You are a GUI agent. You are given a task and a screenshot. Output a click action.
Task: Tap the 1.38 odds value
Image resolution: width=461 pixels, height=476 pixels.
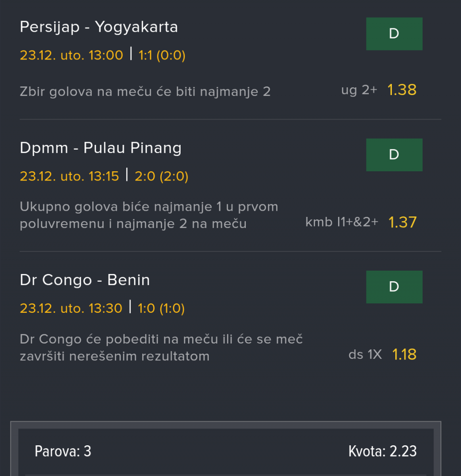pyautogui.click(x=402, y=90)
